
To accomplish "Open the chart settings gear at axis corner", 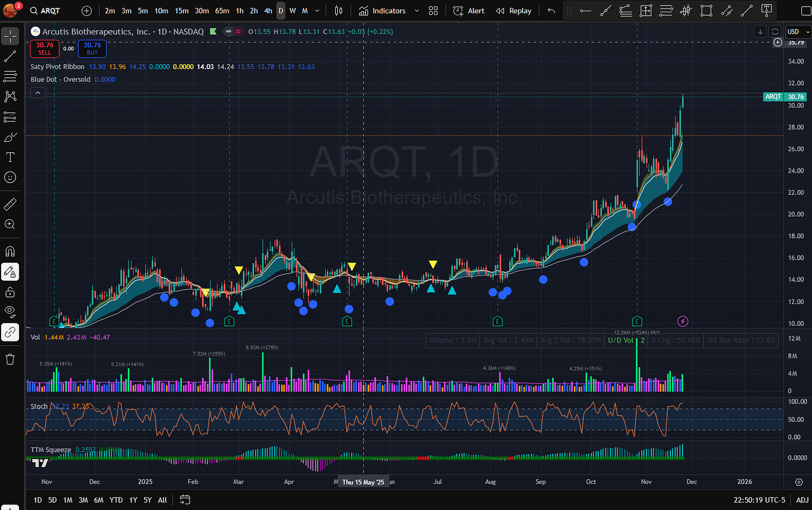I will pyautogui.click(x=798, y=482).
